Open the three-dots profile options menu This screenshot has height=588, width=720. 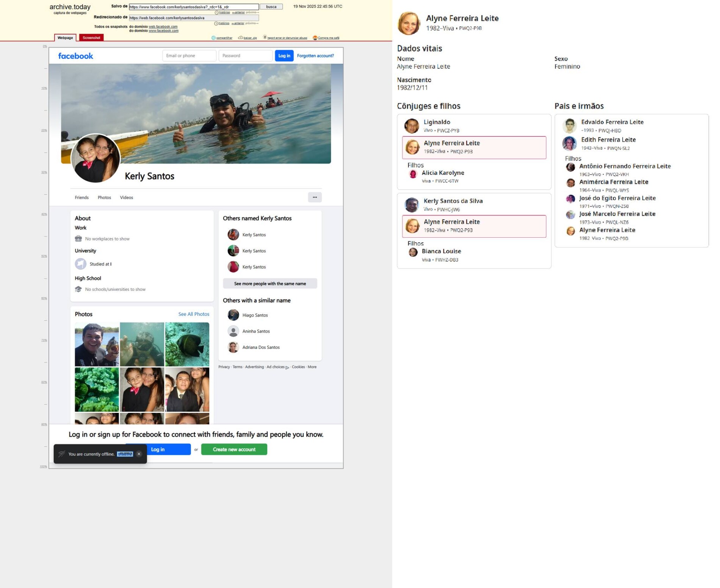point(315,197)
